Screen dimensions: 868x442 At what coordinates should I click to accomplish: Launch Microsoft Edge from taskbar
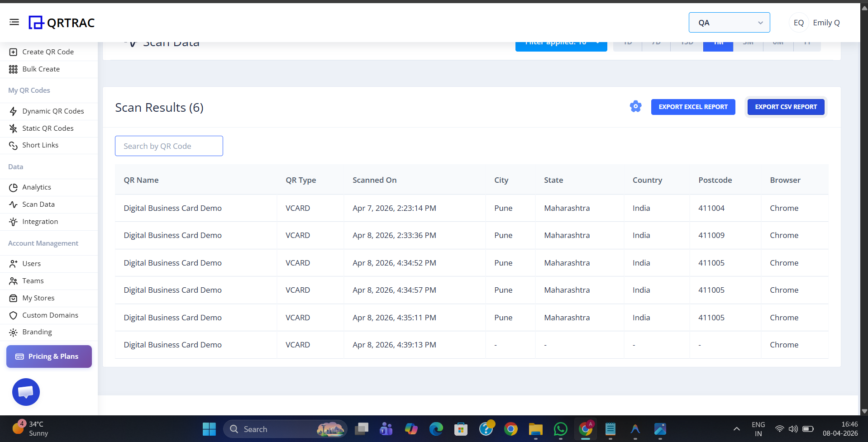(x=436, y=429)
